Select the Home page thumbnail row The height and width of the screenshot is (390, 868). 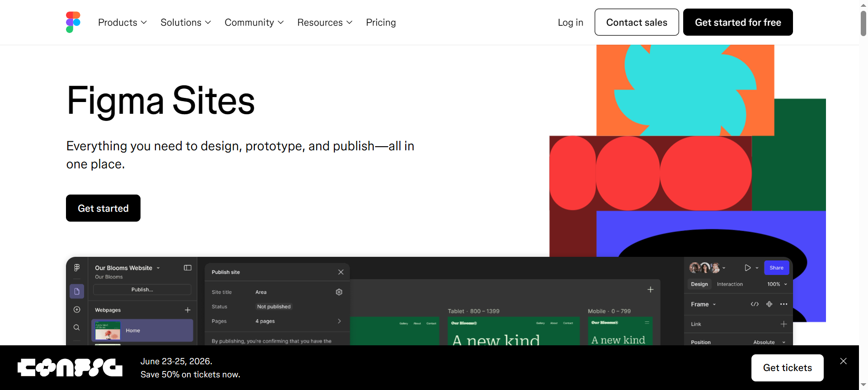tap(142, 330)
